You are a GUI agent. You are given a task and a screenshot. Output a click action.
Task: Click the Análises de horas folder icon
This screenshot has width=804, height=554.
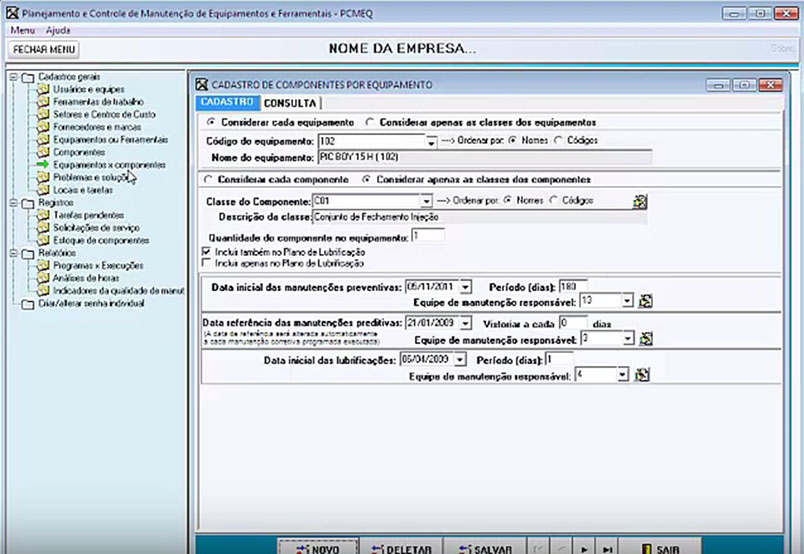point(43,278)
